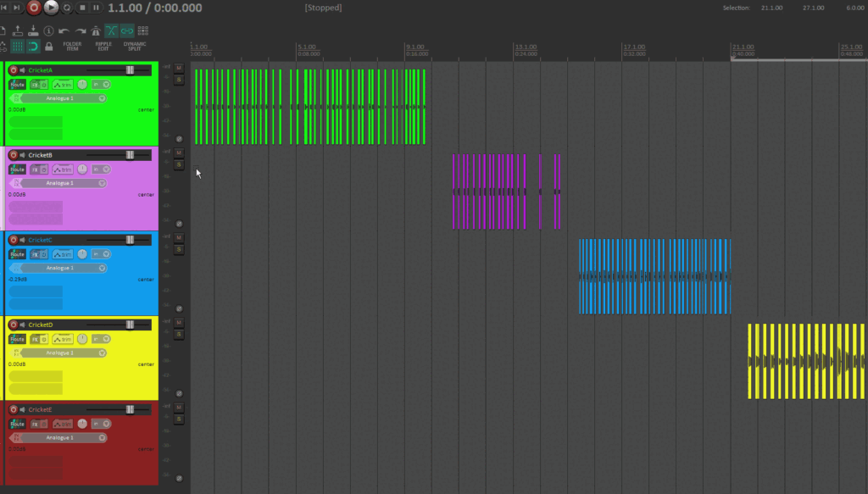The width and height of the screenshot is (868, 494).
Task: Toggle the item grouping chain-link icon
Action: point(127,31)
